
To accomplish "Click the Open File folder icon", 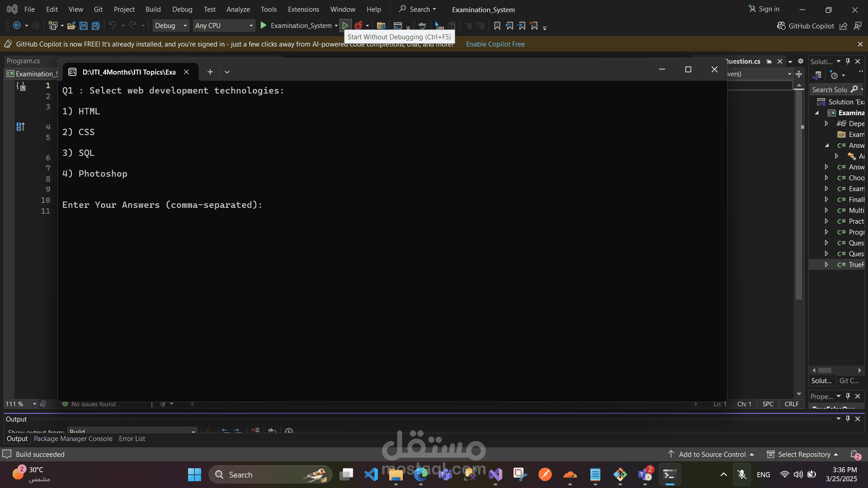I will (x=71, y=26).
